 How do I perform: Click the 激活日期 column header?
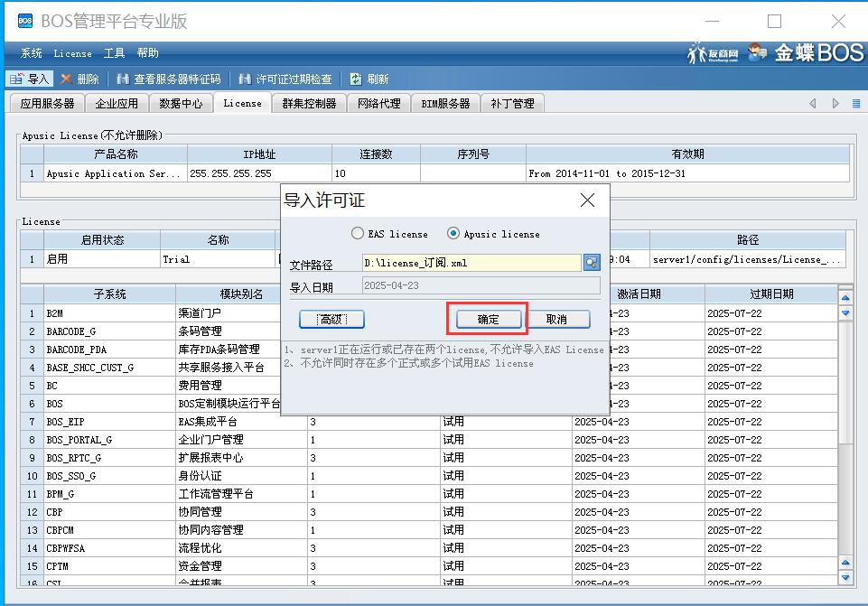tap(639, 294)
